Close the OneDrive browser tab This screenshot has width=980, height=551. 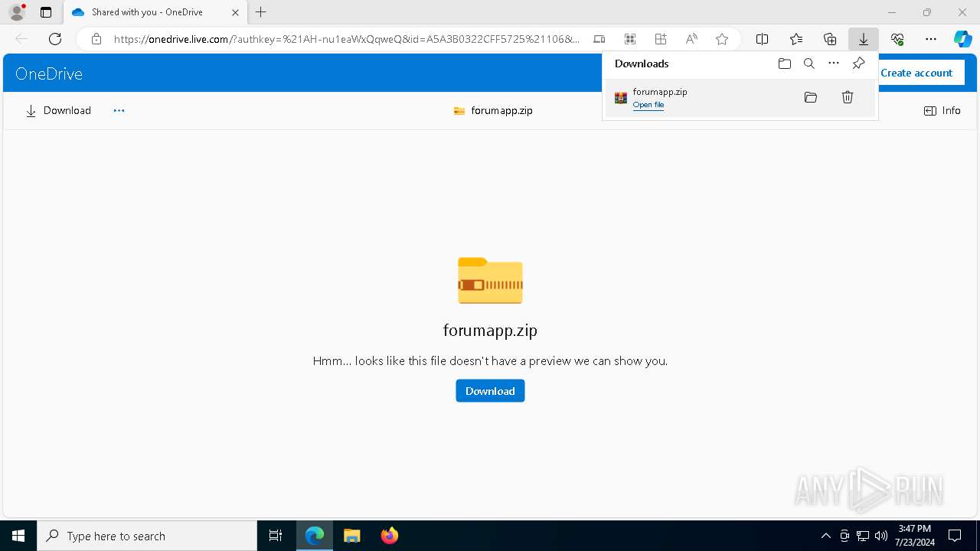235,12
